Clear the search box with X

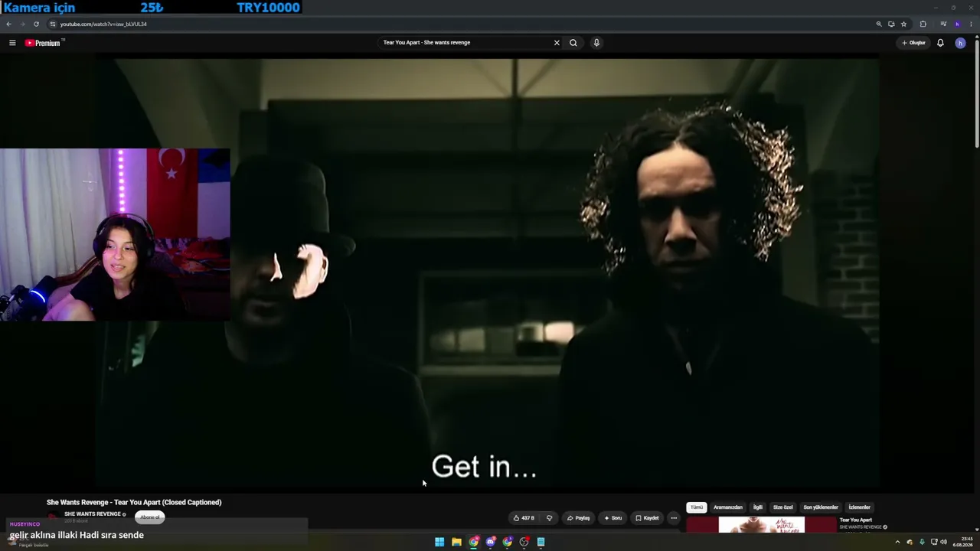[x=557, y=43]
